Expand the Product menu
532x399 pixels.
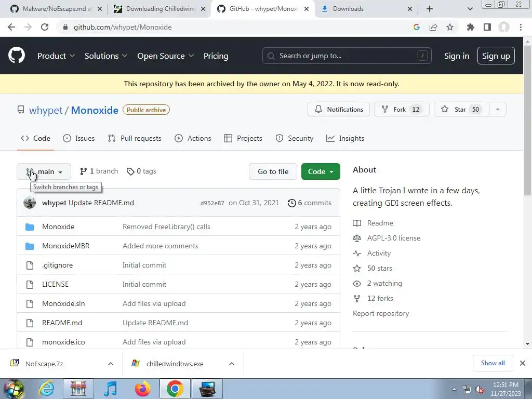pos(56,56)
